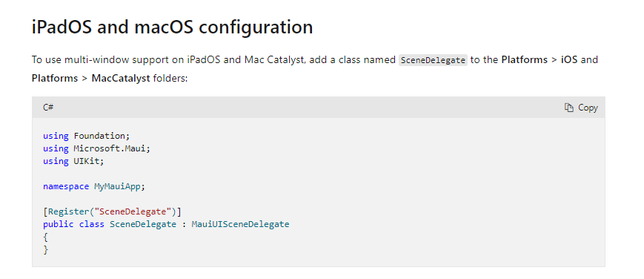
Task: Click the using Foundation code line
Action: point(86,135)
